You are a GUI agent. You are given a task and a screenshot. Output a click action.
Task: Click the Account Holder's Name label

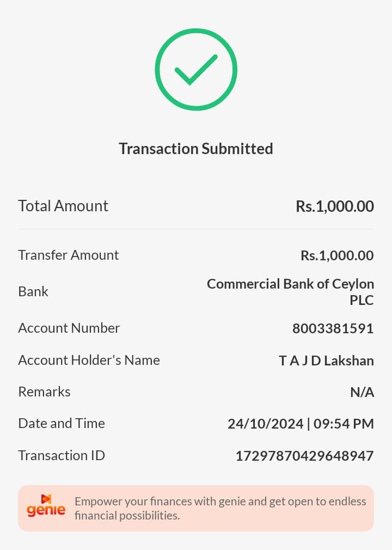tap(89, 360)
